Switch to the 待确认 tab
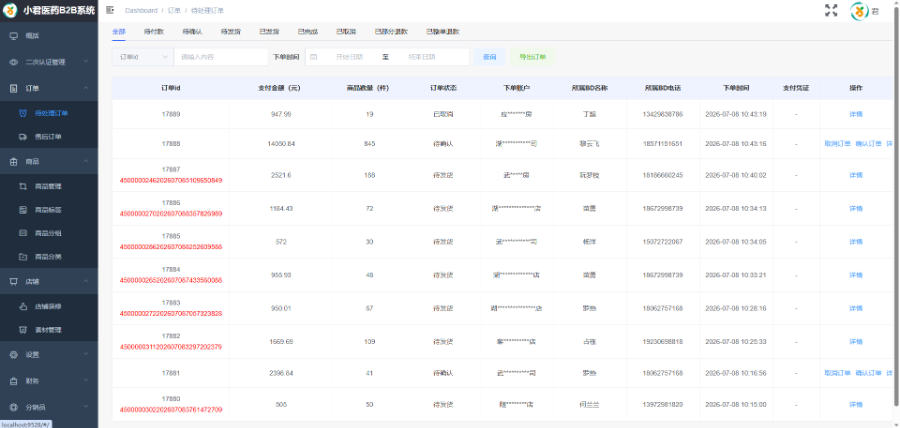 pyautogui.click(x=192, y=32)
